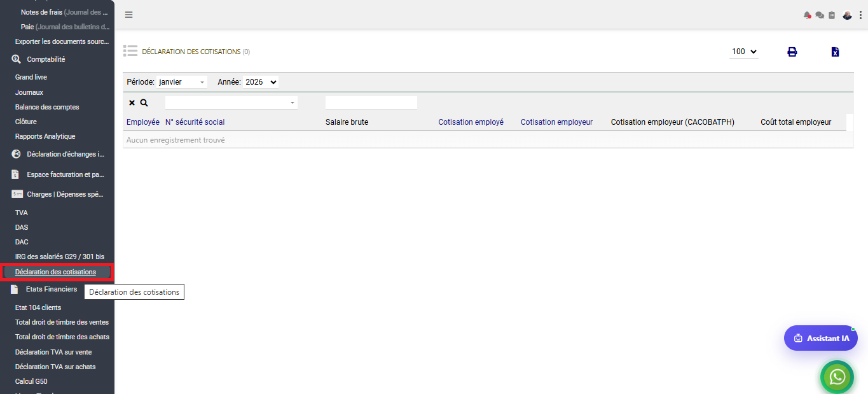Focus the Salaire brute filter field

coord(371,102)
